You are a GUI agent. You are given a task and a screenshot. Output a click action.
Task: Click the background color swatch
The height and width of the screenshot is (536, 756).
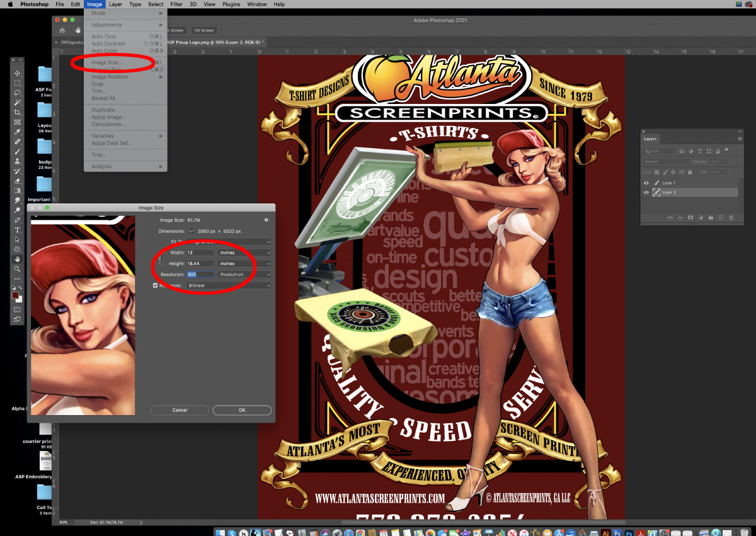20,299
